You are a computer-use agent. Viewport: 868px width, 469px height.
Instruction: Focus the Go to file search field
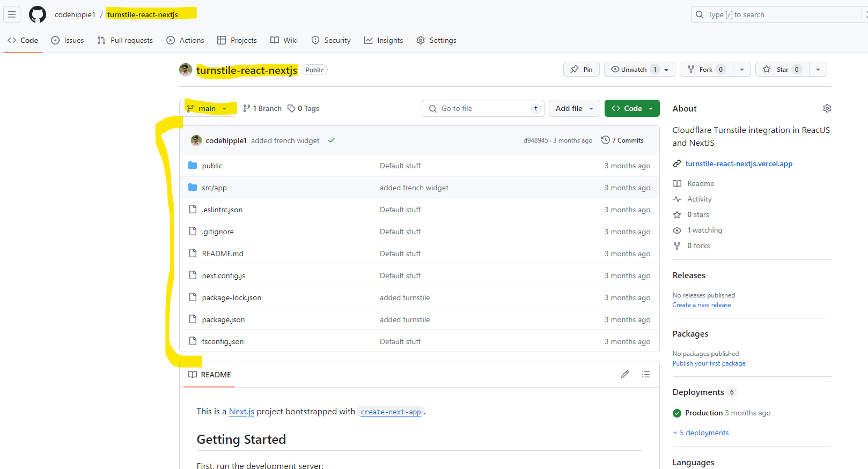click(x=483, y=108)
